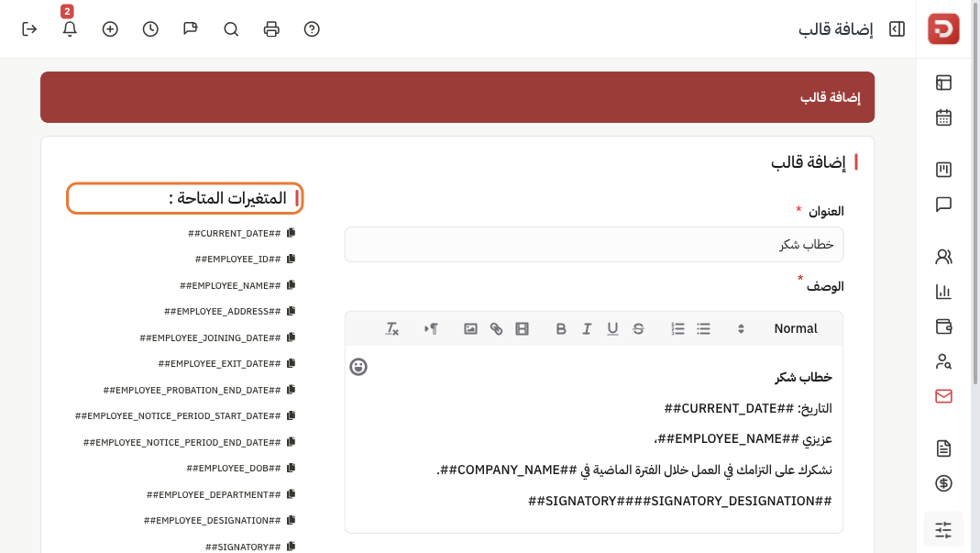Open the notifications bell with 2 alerts
The height and width of the screenshot is (553, 980).
[70, 28]
